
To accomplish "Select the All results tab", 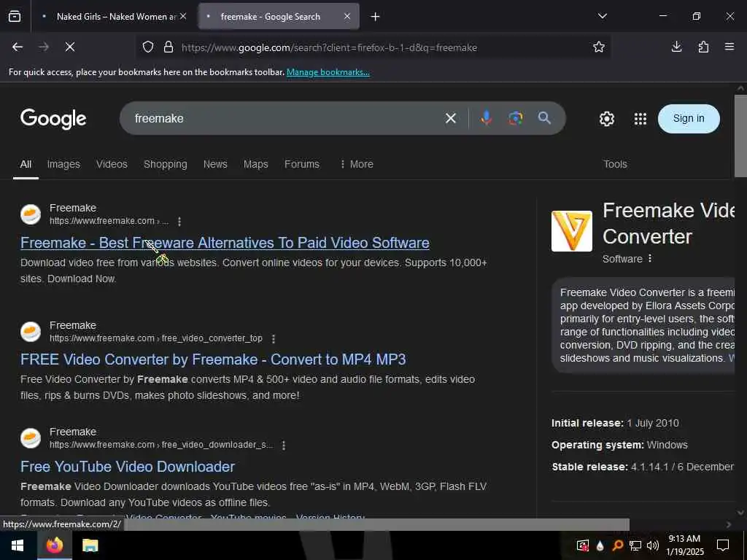I will (26, 164).
